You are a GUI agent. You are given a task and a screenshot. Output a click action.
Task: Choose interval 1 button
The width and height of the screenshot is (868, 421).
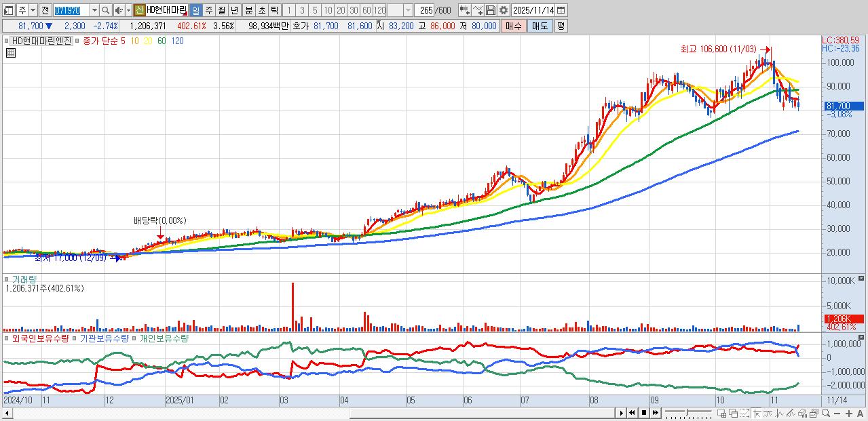pos(289,10)
